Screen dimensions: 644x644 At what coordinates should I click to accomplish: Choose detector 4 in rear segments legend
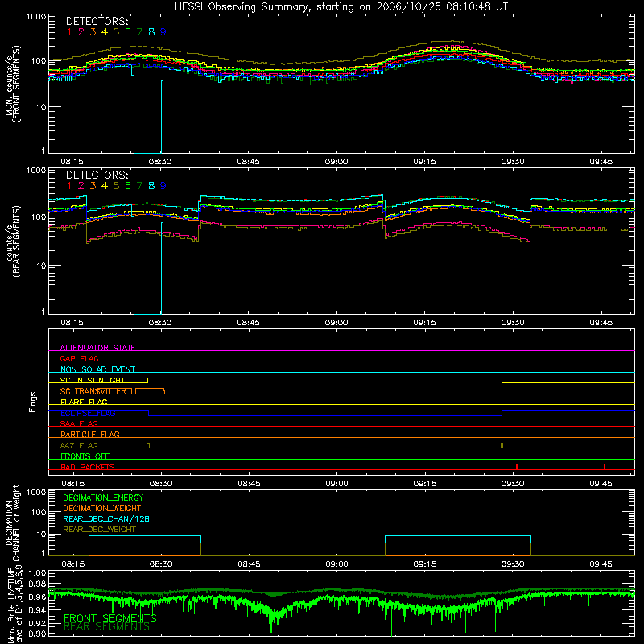[x=105, y=186]
